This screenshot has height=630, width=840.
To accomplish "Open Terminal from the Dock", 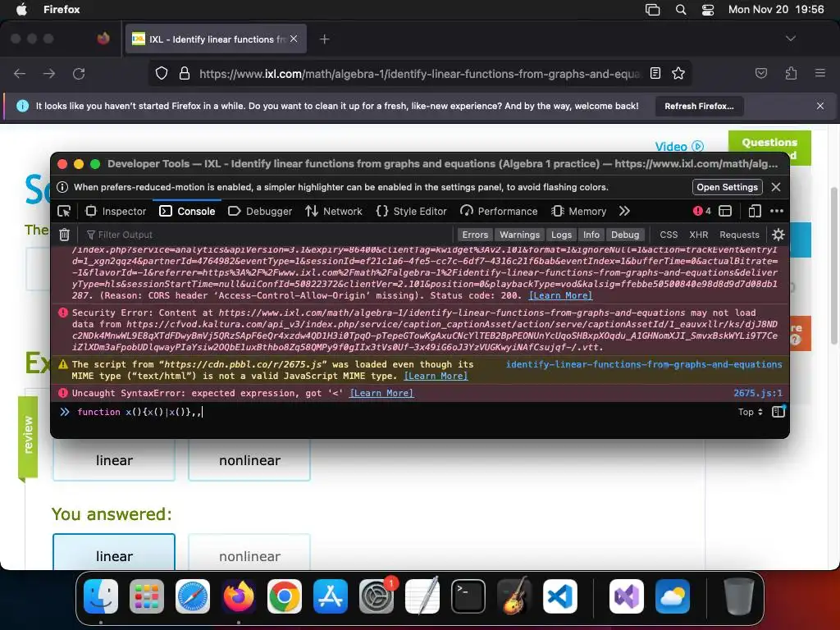I will tap(468, 596).
